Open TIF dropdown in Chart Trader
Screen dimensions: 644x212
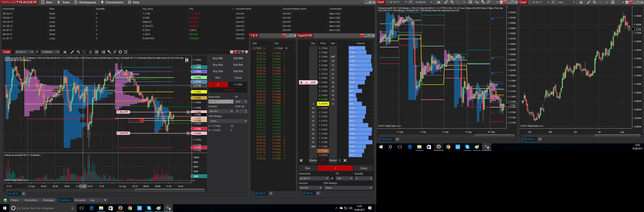coord(241,102)
